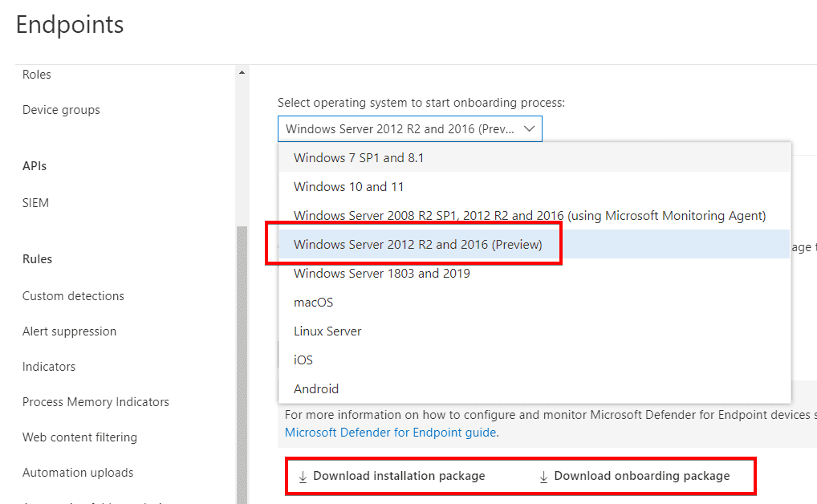The width and height of the screenshot is (817, 504).
Task: Open Custom detections under Rules
Action: [73, 295]
